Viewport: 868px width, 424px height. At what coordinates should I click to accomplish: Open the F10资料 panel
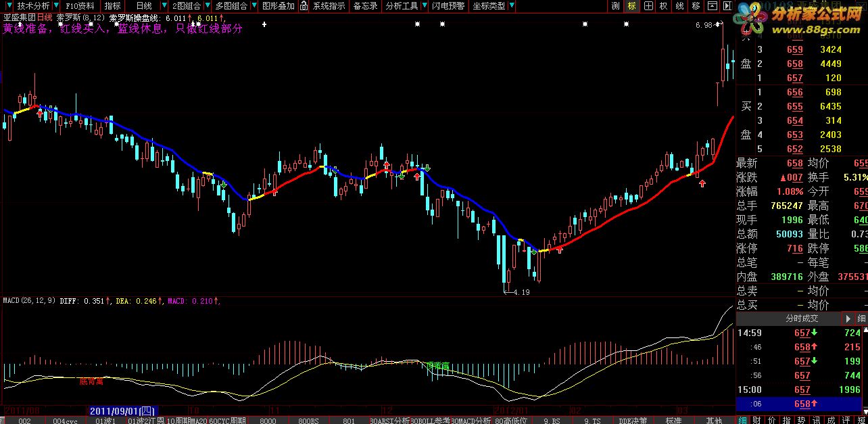(80, 6)
